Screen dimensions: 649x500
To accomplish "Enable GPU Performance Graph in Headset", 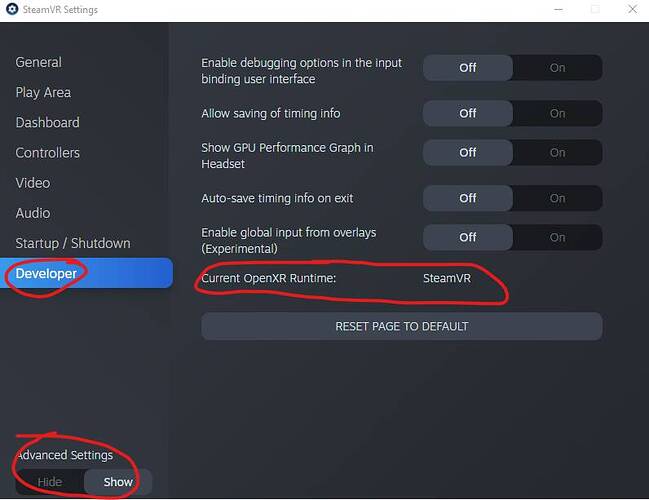I will click(x=557, y=152).
